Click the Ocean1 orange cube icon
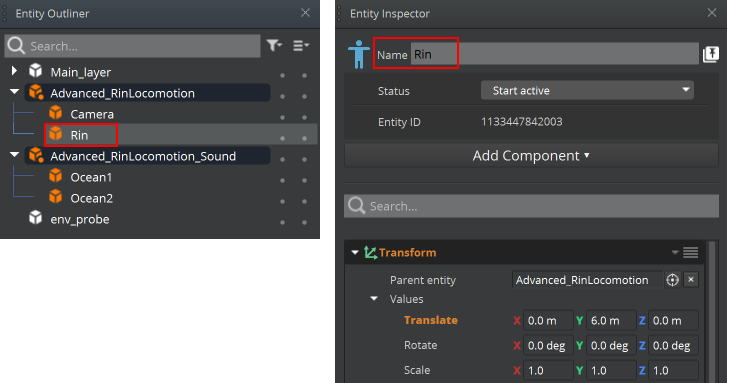The image size is (730, 383). [x=56, y=176]
